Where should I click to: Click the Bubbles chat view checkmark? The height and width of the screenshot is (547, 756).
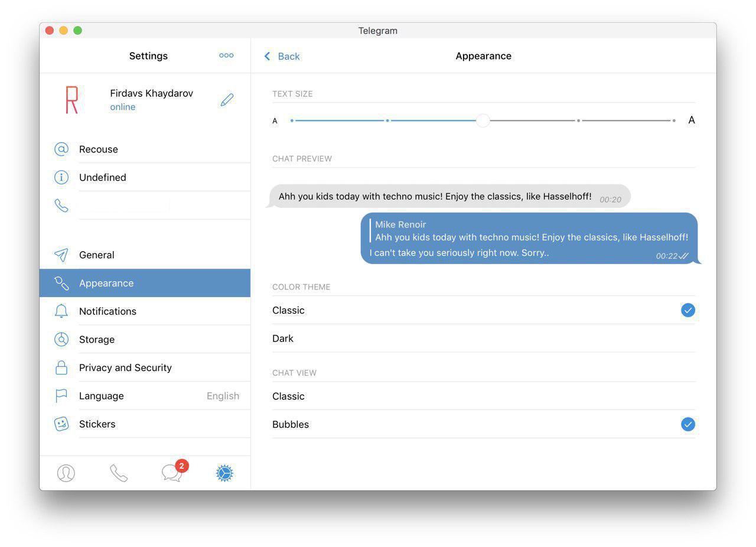(688, 424)
